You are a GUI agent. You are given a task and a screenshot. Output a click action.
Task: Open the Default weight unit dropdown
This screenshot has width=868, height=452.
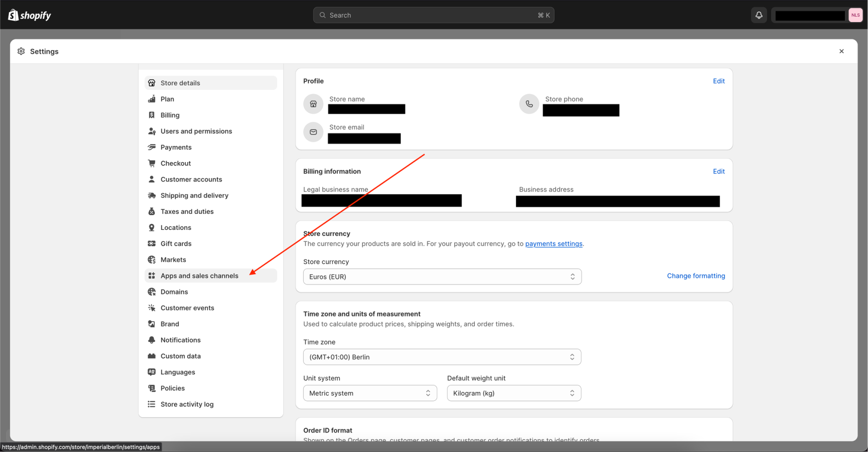(513, 393)
